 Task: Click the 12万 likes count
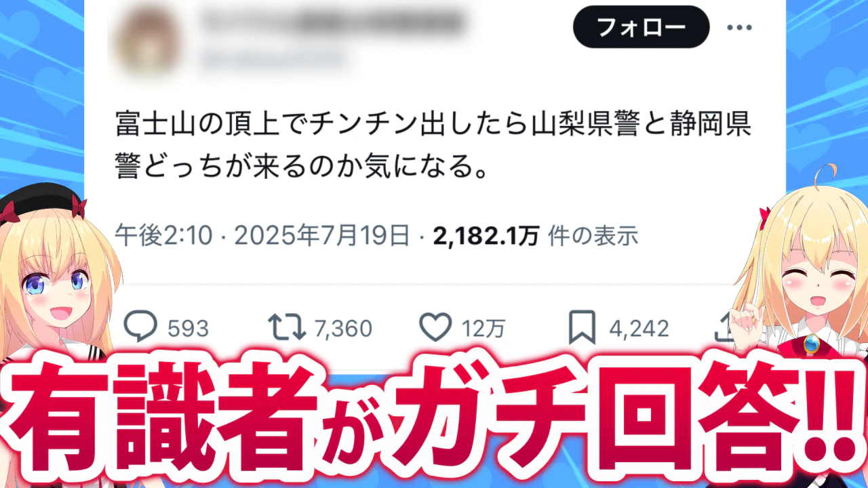pyautogui.click(x=484, y=329)
